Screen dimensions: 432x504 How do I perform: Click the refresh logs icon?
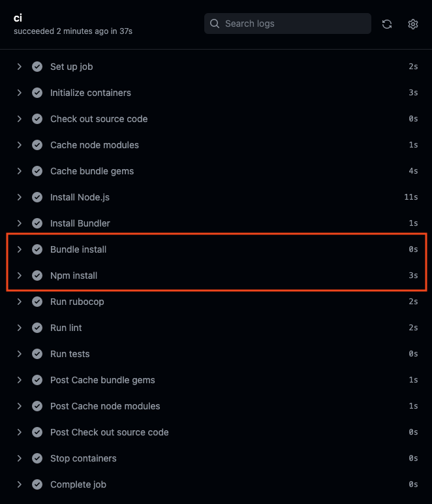(x=387, y=24)
